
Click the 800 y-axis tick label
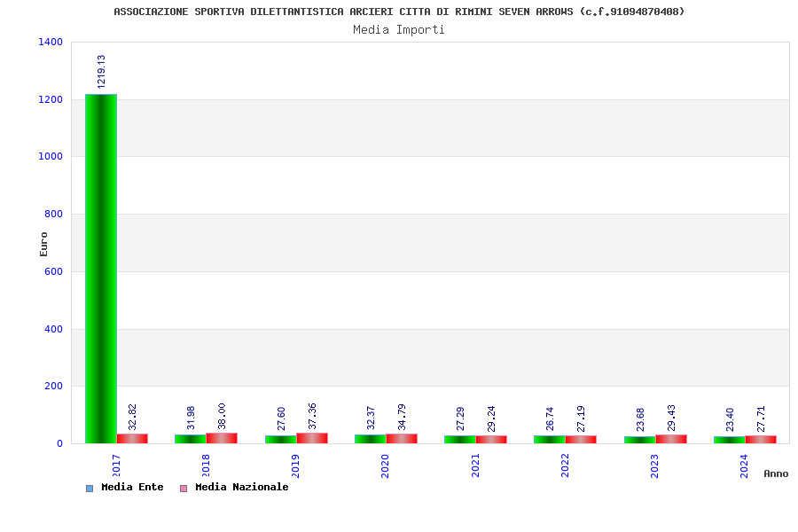[x=54, y=214]
